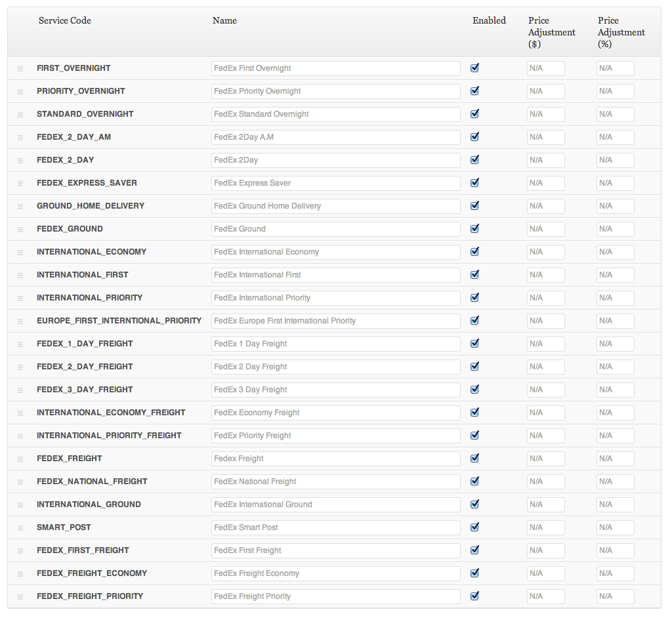Click drag handle for INTERNATIONAL_FIRST row

coord(20,275)
